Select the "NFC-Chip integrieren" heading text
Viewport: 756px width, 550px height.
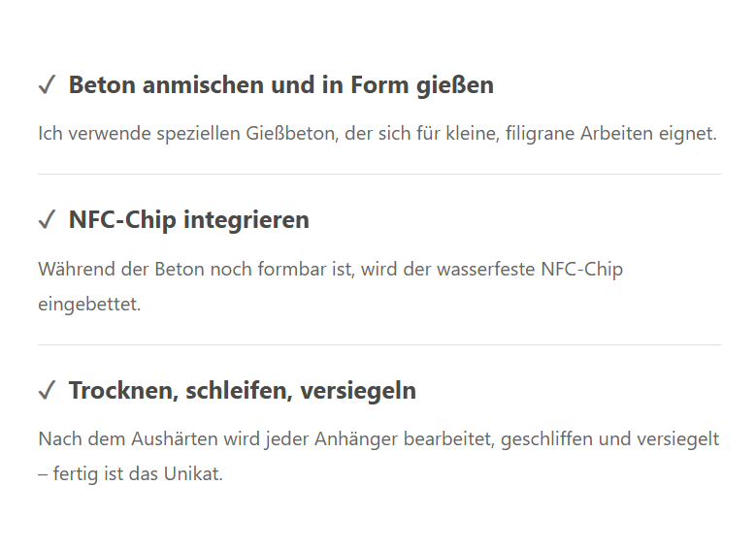(x=188, y=220)
